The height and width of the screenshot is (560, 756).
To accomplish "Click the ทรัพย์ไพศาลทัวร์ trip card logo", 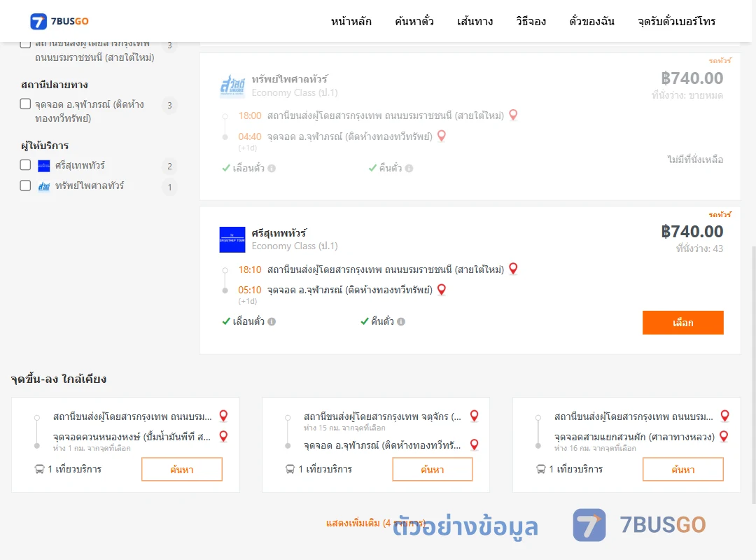I will pyautogui.click(x=232, y=86).
